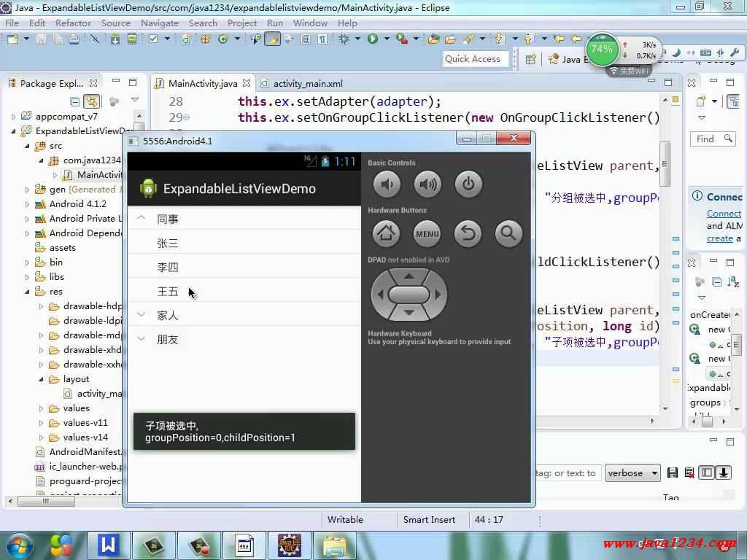Toggle Link with Editor in Package Explorer
Viewport: 747px width, 560px height.
pos(91,101)
